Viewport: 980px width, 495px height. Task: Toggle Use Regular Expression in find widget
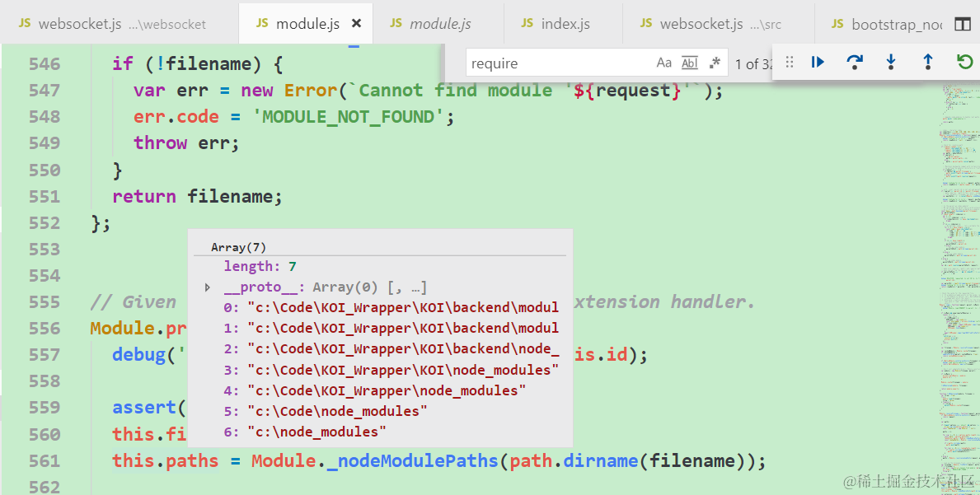pos(715,63)
